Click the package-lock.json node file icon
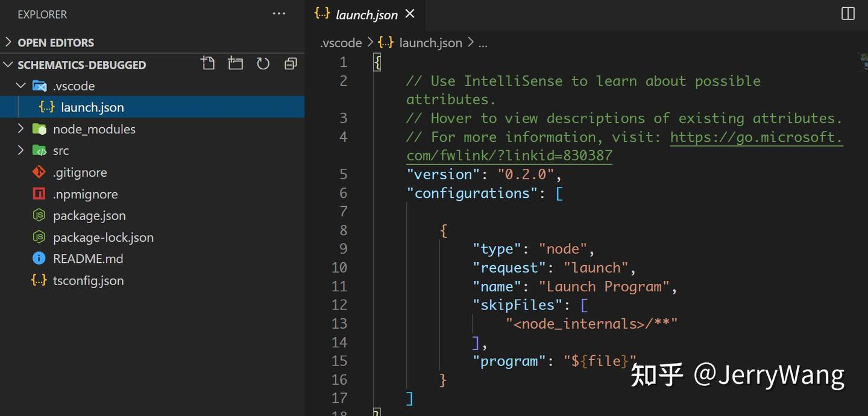868x416 pixels. 39,237
